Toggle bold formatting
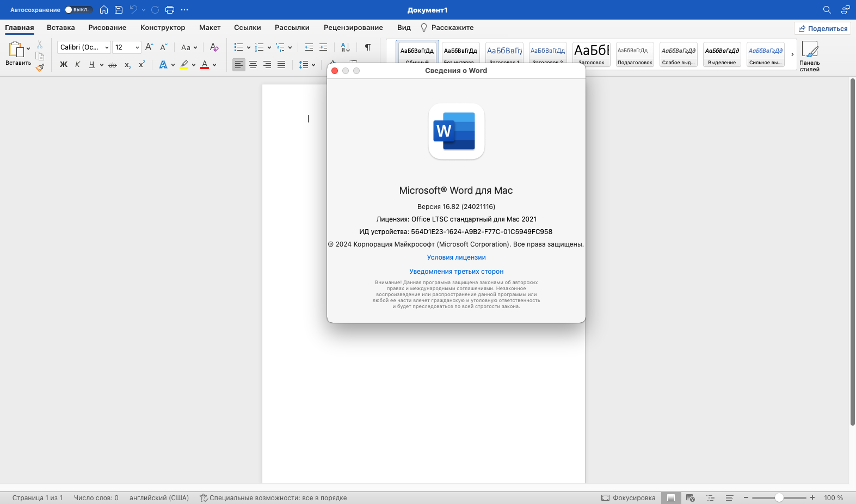This screenshot has height=504, width=856. pyautogui.click(x=64, y=65)
